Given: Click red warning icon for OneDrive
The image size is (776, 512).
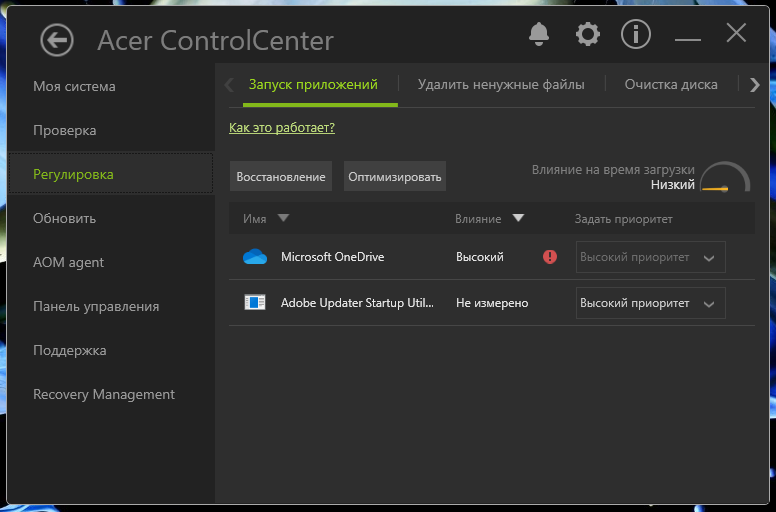Looking at the screenshot, I should pos(550,257).
